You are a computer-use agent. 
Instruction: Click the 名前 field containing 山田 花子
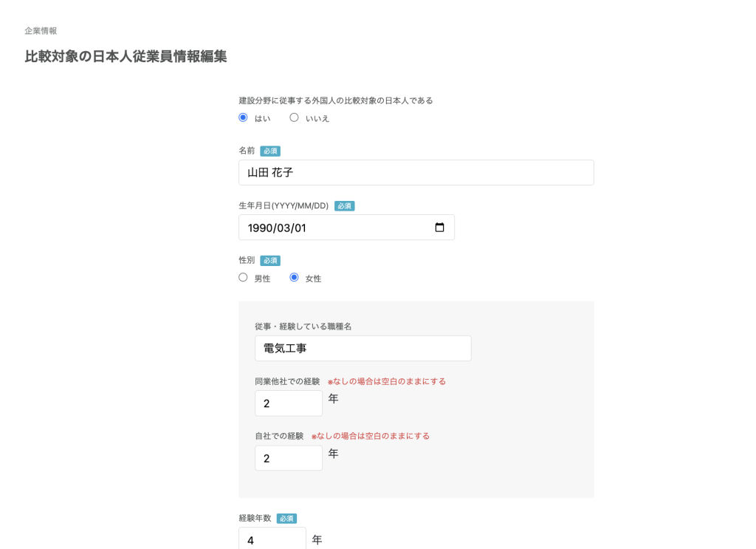[x=416, y=173]
